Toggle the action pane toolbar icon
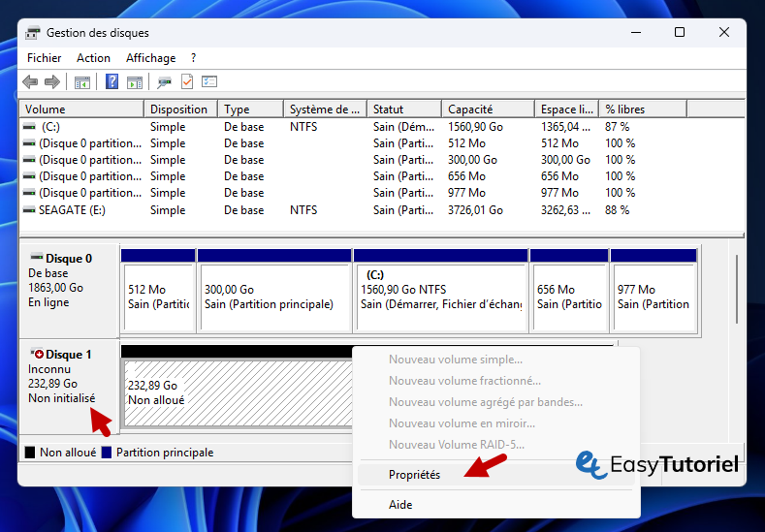 pos(135,82)
